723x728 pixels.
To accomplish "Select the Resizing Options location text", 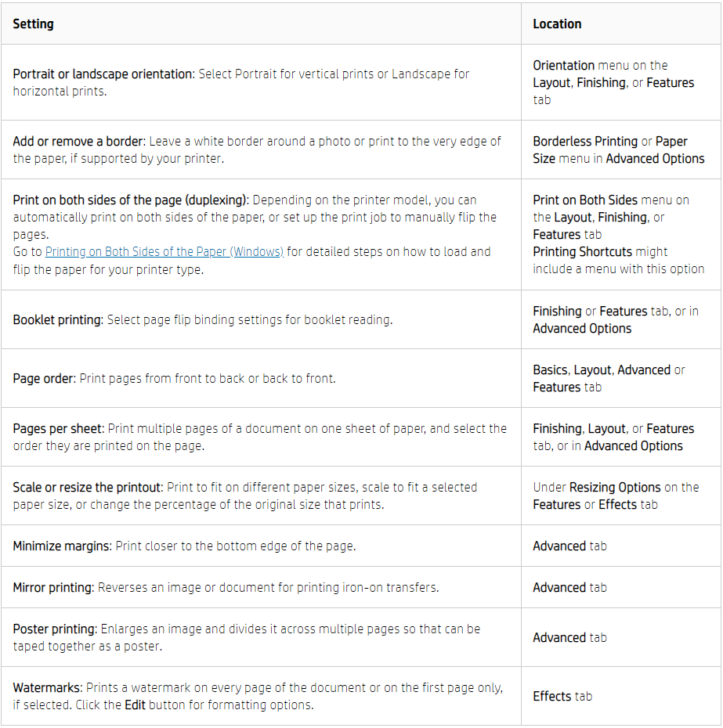I will tap(615, 488).
